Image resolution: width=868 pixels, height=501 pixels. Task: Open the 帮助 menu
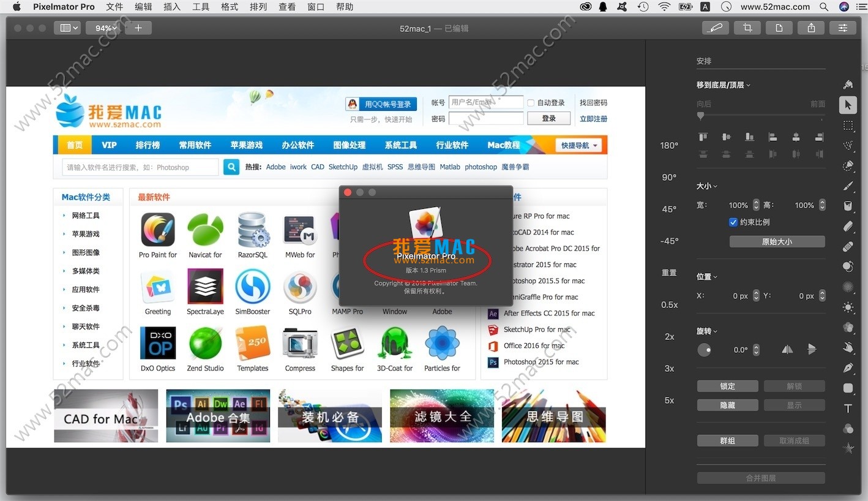(345, 7)
